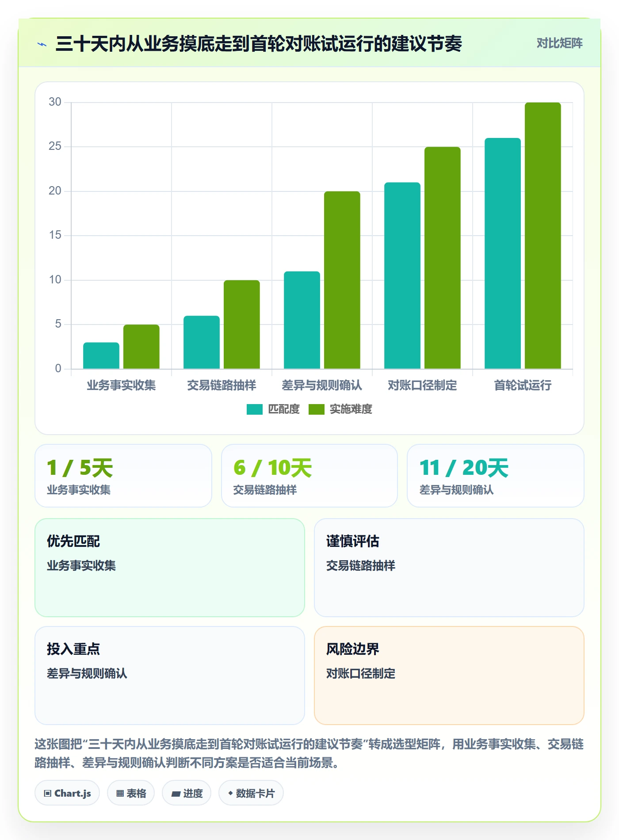
Task: Click the y-axis tick label 15
Action: coord(55,235)
